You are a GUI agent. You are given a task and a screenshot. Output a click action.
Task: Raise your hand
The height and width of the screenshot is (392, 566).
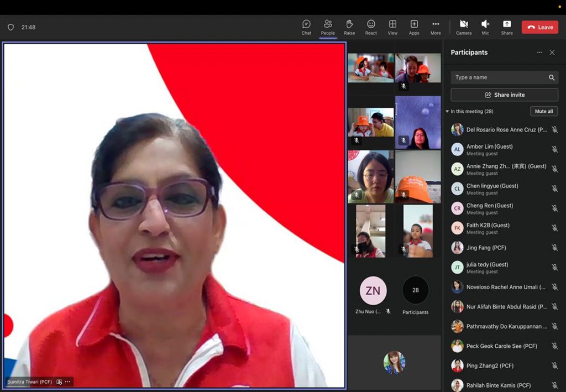[349, 28]
